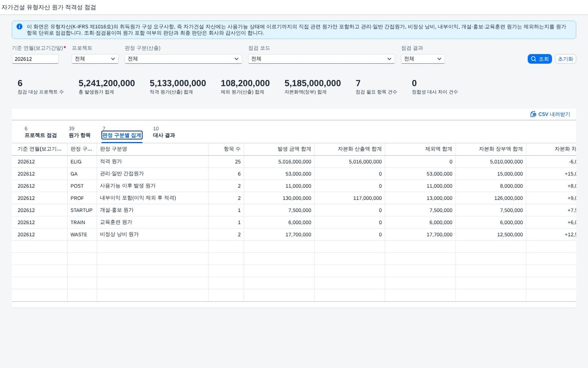Click the 사용가능 이후 발생 원가 cell
This screenshot has height=368, width=588.
(x=153, y=186)
